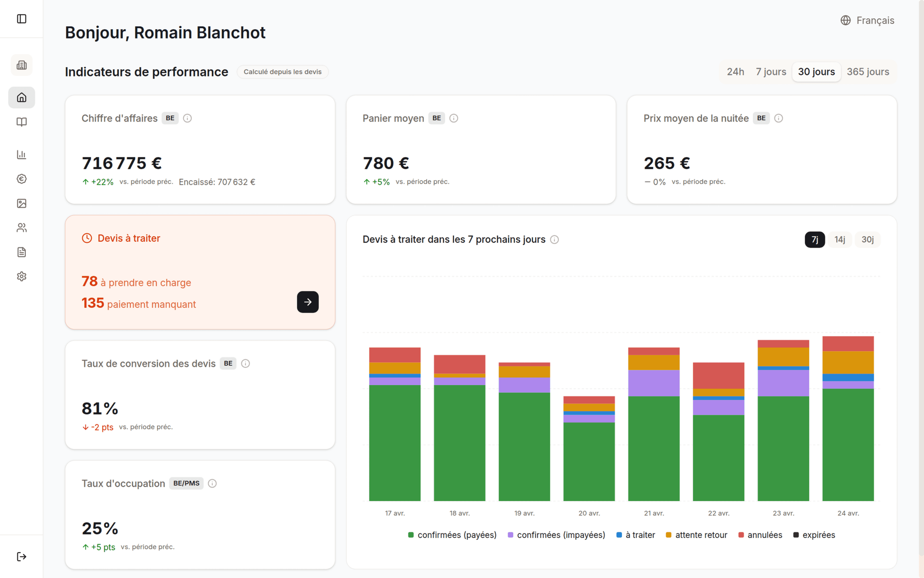Toggle attente retour legend entry
Viewport: 924px width, 578px height.
[x=697, y=535]
